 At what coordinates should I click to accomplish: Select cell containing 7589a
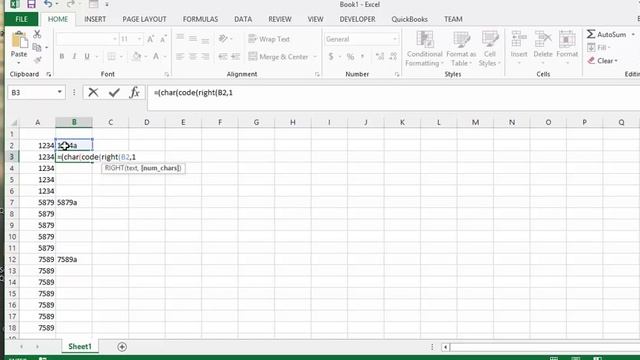tap(74, 260)
